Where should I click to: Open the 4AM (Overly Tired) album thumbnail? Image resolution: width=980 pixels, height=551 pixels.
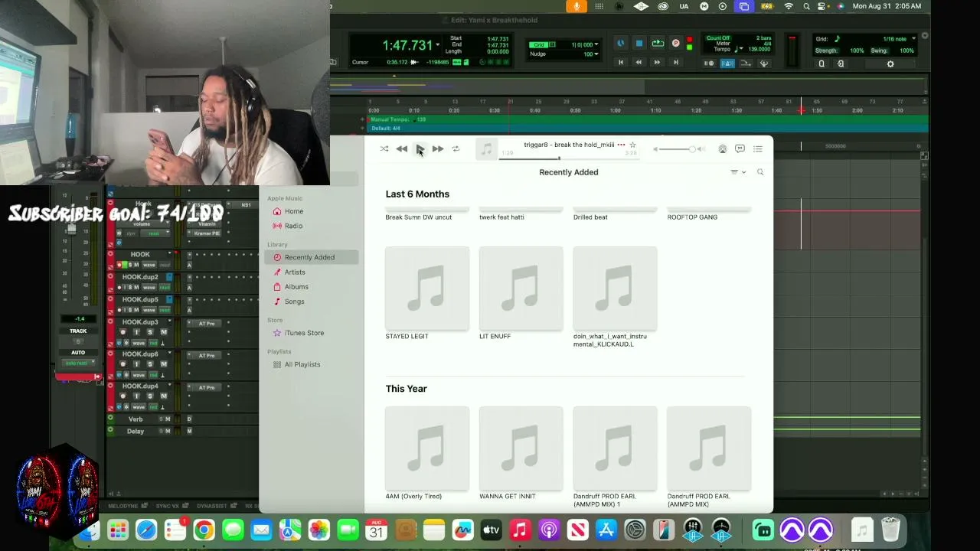pos(427,448)
